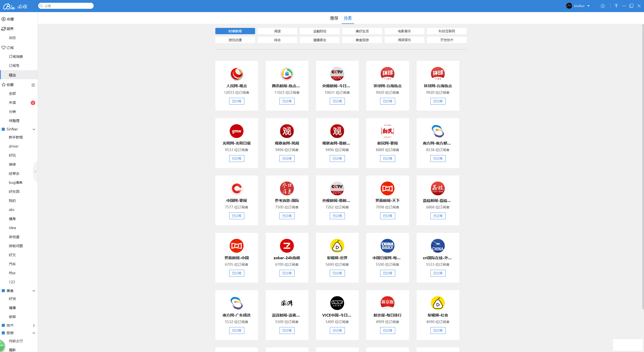Image resolution: width=644 pixels, height=352 pixels.
Task: Click the pin-to-top arrow icon
Action: [x=616, y=6]
